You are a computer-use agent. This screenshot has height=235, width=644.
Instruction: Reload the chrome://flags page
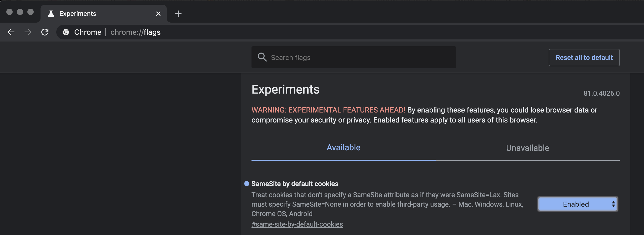click(x=45, y=32)
